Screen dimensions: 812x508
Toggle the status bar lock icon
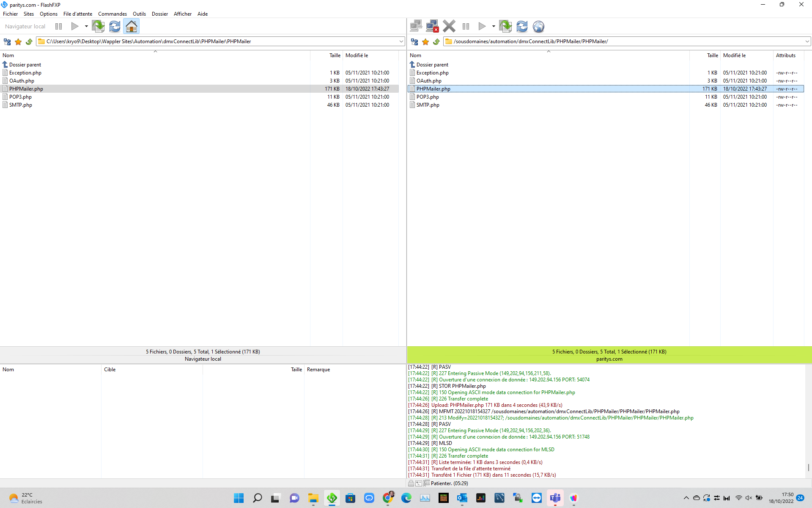tap(411, 483)
